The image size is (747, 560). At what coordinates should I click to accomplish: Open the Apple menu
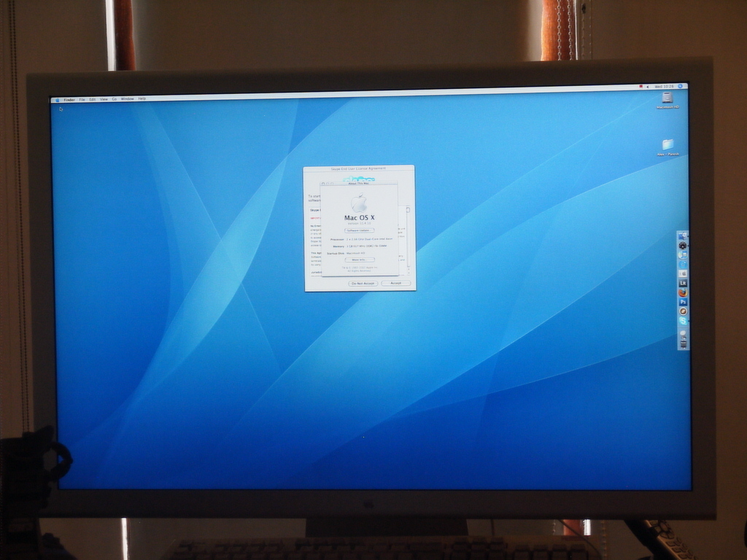[58, 100]
